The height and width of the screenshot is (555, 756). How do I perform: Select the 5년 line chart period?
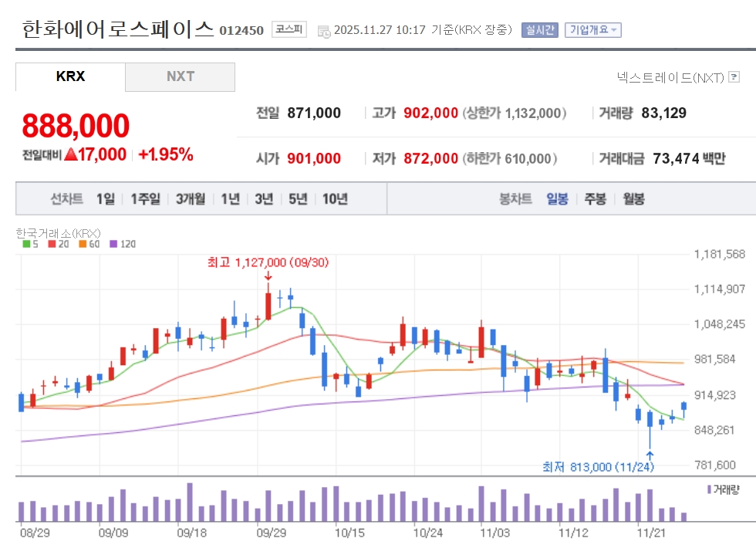tap(298, 199)
